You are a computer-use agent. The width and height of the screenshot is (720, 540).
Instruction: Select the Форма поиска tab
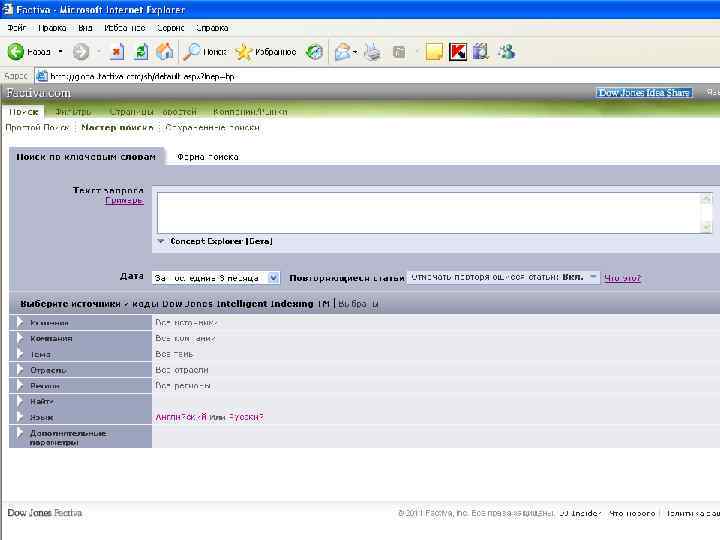208,157
